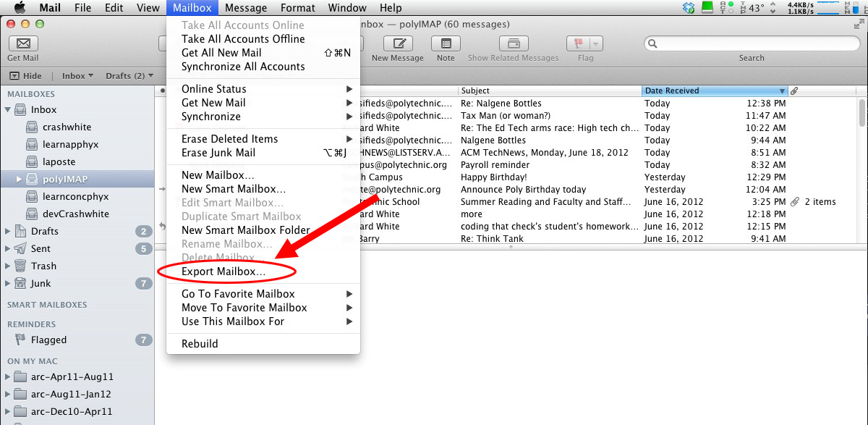Expand the Sent mailbox disclosure triangle
Viewport: 868px width, 425px height.
point(8,248)
